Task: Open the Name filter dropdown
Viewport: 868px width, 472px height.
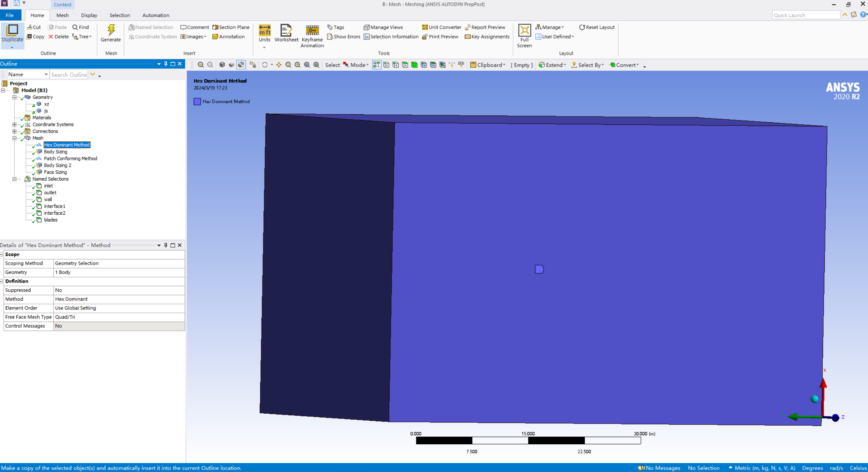Action: pyautogui.click(x=28, y=74)
